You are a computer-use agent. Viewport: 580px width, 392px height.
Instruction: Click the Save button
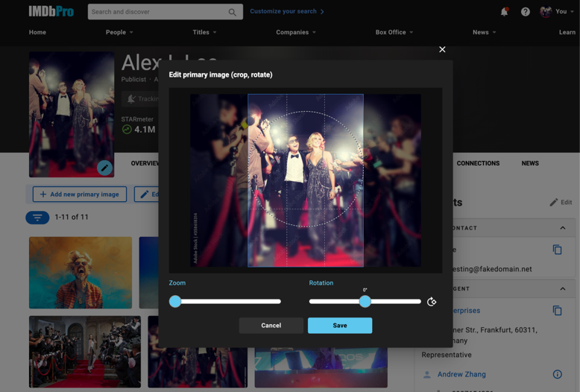pyautogui.click(x=340, y=326)
